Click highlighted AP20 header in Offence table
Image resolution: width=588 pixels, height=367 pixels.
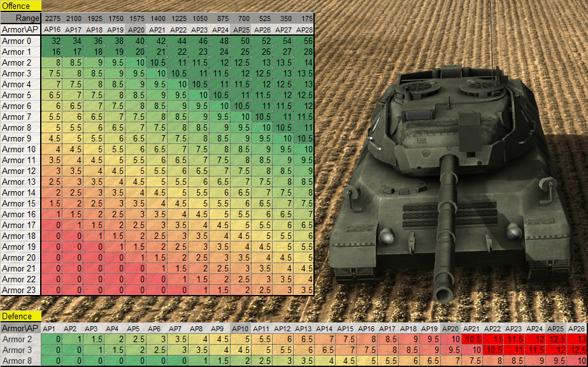pyautogui.click(x=136, y=29)
